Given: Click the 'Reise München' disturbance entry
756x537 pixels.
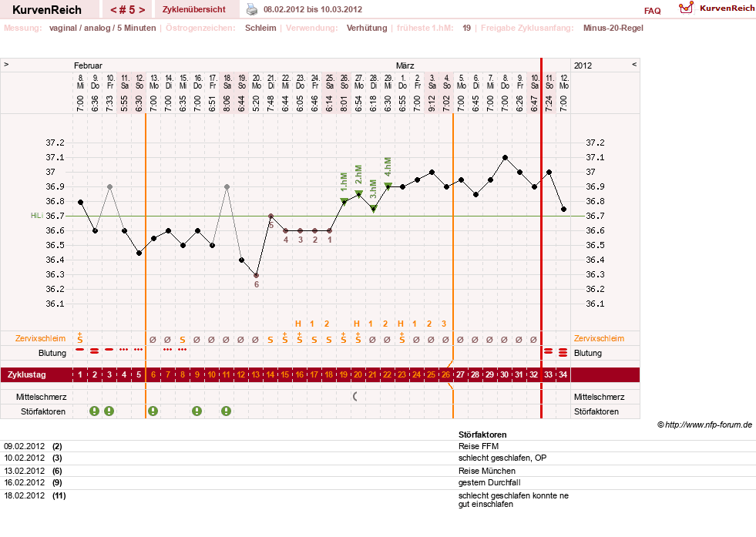Looking at the screenshot, I should [x=487, y=471].
